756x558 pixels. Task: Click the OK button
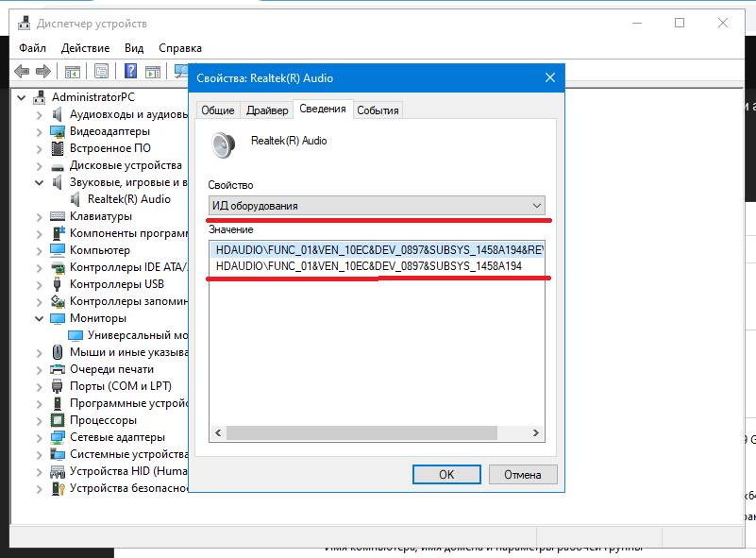point(446,475)
